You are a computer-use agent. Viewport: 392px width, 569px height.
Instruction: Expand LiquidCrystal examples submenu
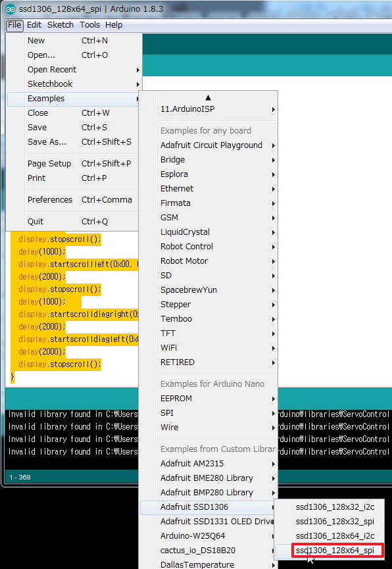[208, 232]
